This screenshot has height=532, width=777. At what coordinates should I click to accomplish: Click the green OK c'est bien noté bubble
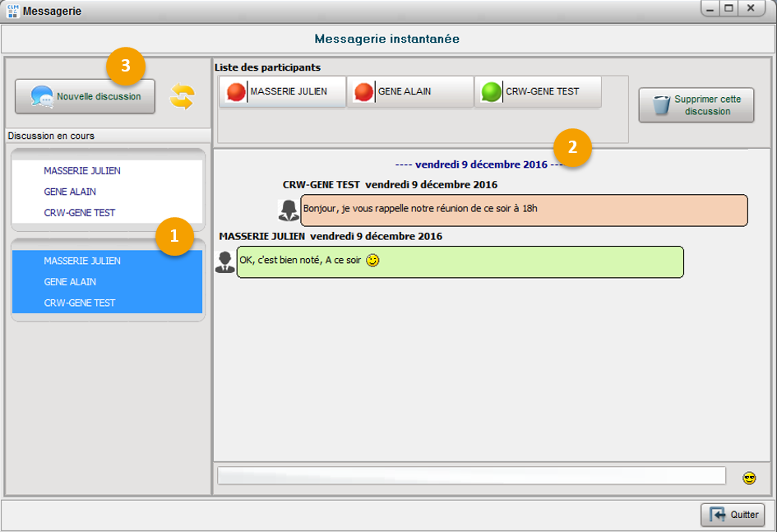click(460, 261)
